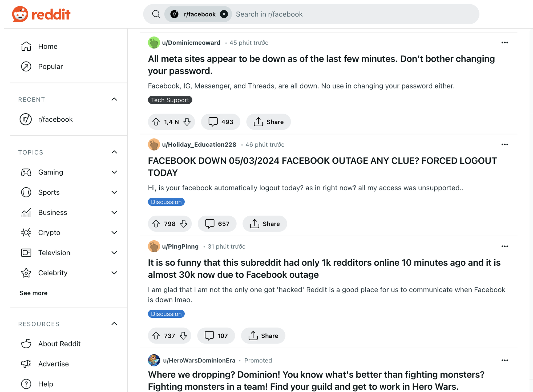
Task: Click the r/facebook subreddit icon
Action: coord(27,120)
